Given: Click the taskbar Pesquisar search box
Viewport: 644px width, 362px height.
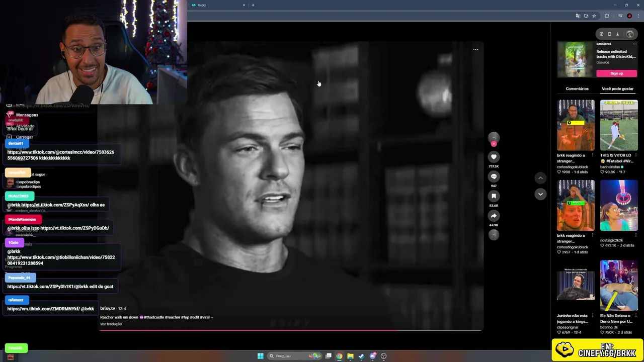Looking at the screenshot, I should click(x=295, y=356).
